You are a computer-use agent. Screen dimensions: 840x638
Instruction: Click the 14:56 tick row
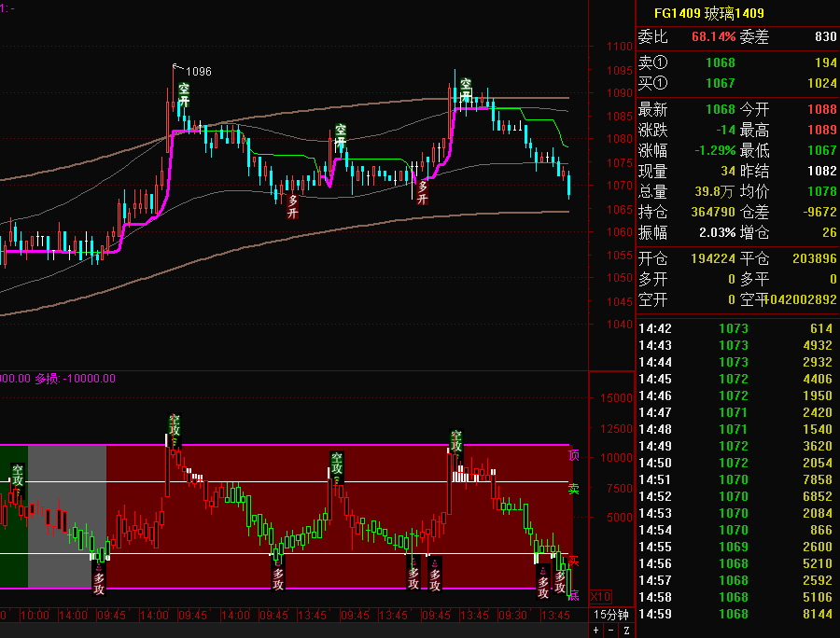click(x=737, y=563)
